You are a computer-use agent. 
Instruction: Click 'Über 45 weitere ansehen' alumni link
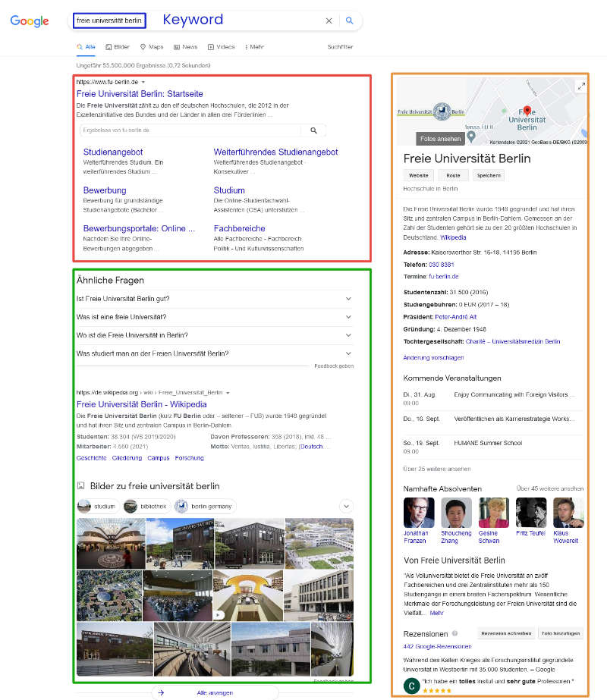(x=550, y=489)
